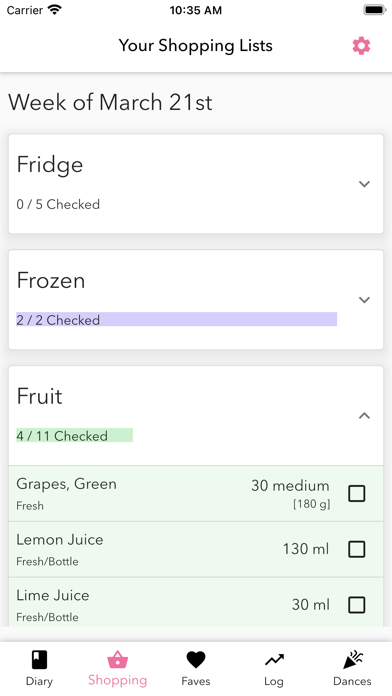Viewport: 392px width, 696px height.
Task: Tap the Log trending-arrow icon
Action: tap(274, 660)
